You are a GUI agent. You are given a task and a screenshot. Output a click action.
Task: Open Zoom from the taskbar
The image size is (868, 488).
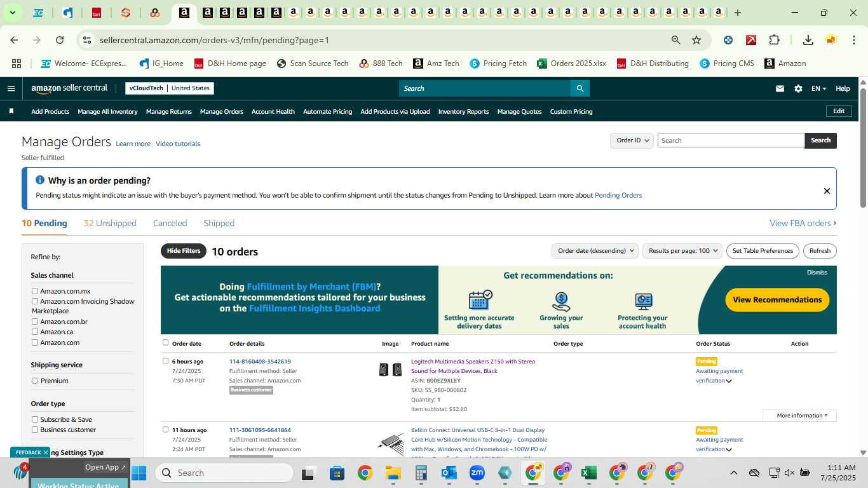[x=477, y=473]
